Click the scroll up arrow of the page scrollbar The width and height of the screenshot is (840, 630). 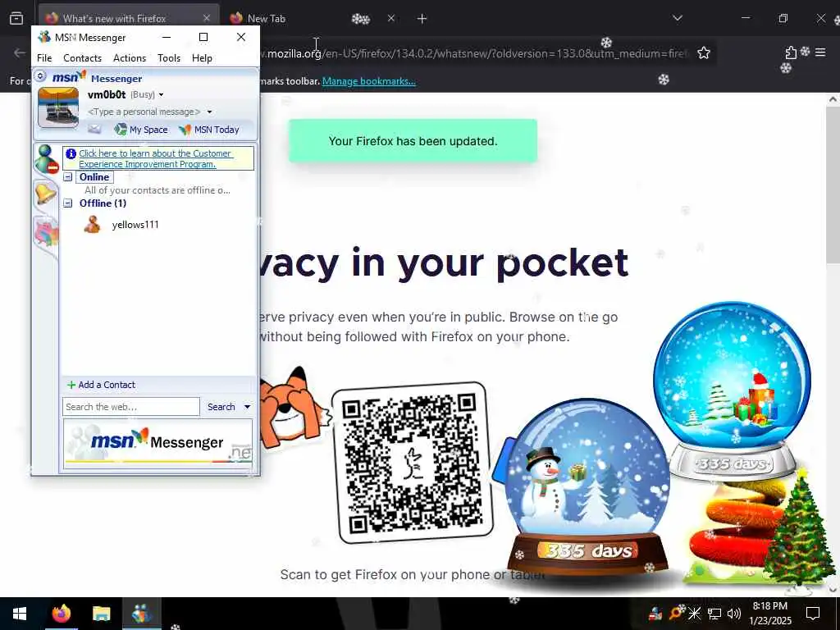pos(833,99)
